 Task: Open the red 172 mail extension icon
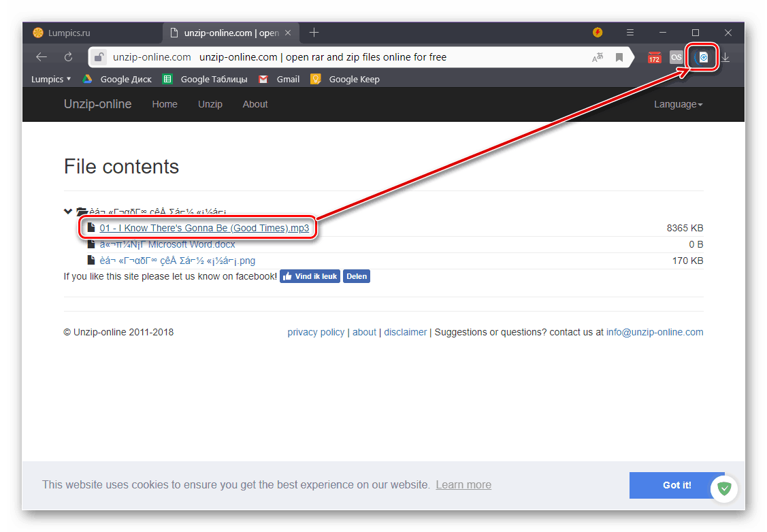pos(654,58)
